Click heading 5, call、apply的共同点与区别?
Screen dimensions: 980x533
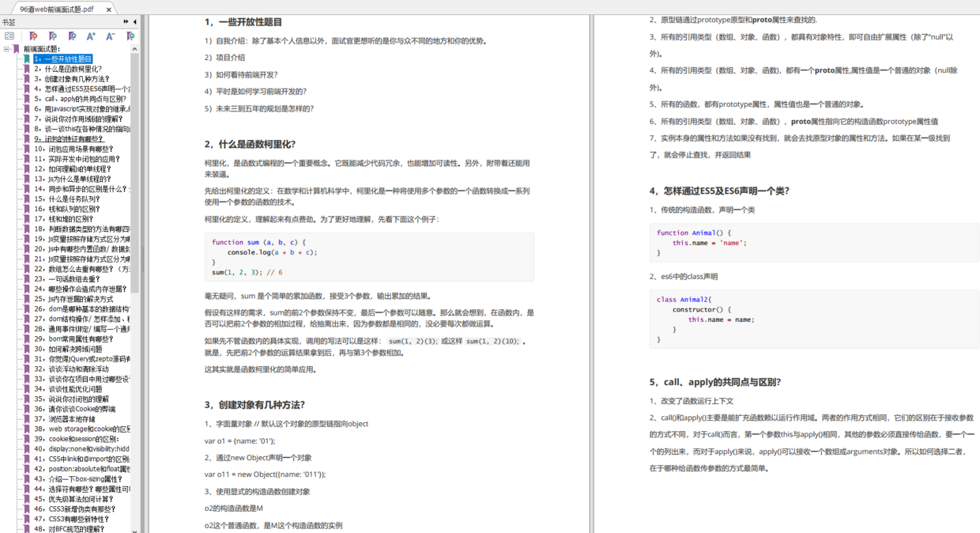(715, 382)
